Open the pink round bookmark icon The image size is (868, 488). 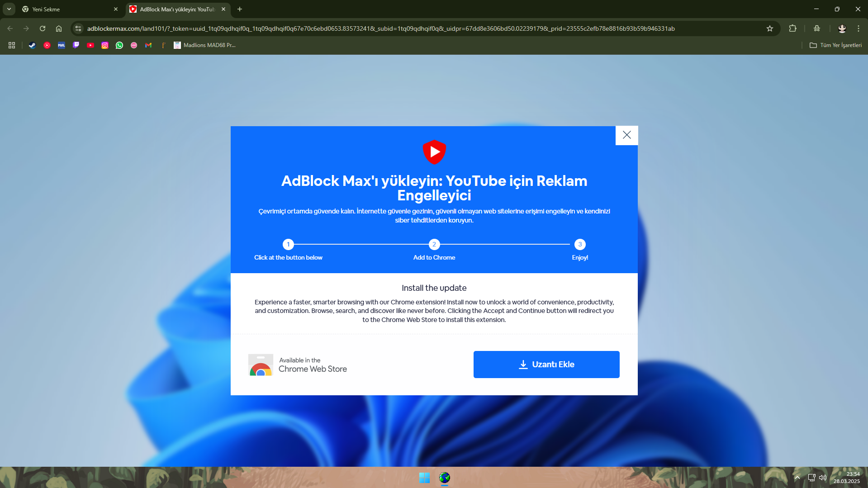coord(134,45)
